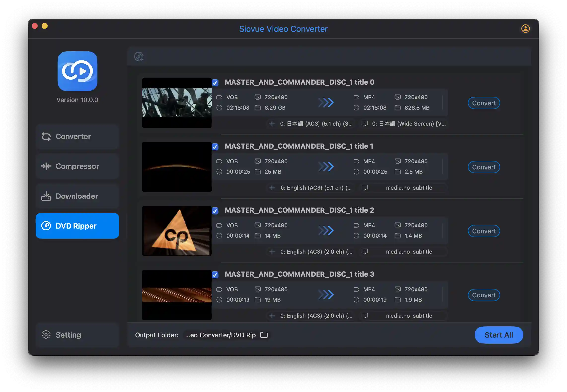The height and width of the screenshot is (392, 567).
Task: Click the Siovue Video Converter title
Action: 283,29
